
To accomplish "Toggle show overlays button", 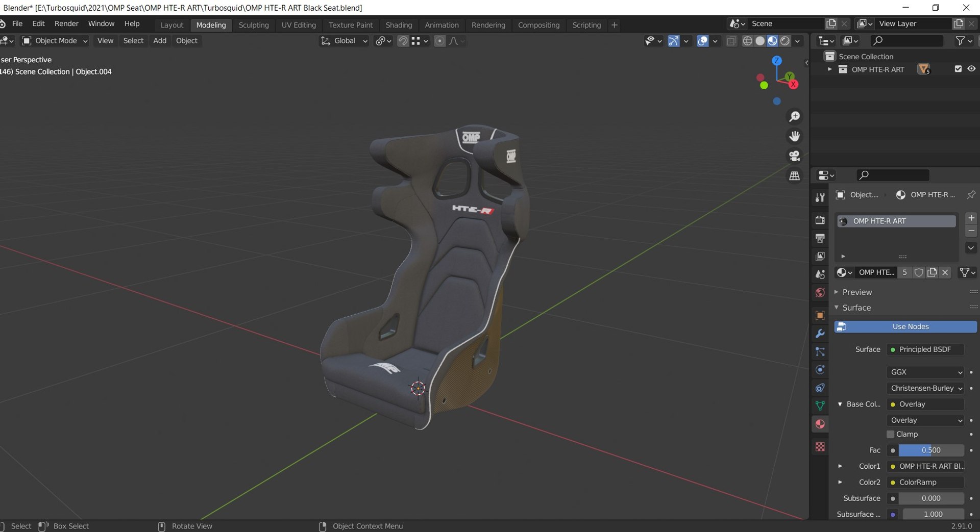I will tap(703, 41).
